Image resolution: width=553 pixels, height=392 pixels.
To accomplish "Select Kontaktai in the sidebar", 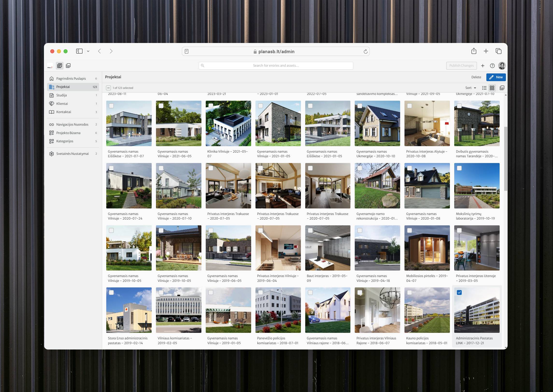I will tap(64, 112).
